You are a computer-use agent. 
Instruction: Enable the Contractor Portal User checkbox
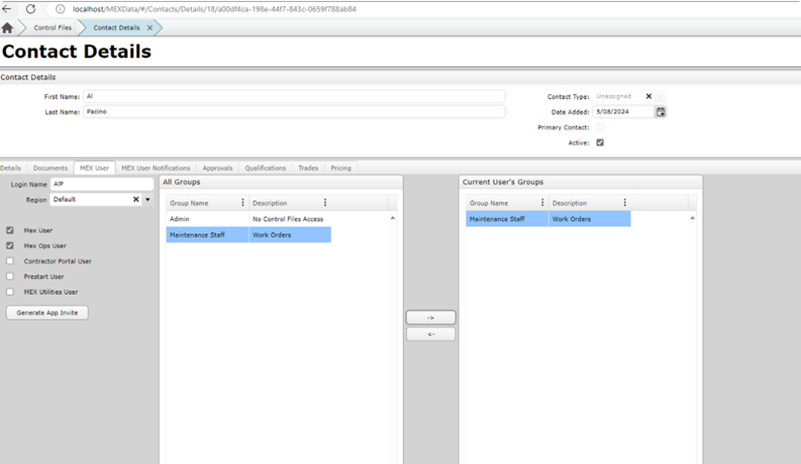[x=10, y=261]
